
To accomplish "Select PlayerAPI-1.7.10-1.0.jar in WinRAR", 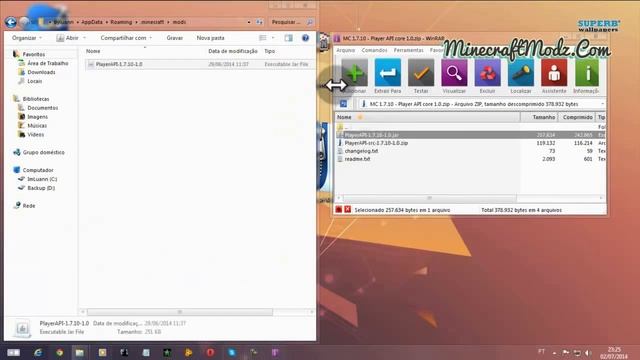I will [471, 135].
